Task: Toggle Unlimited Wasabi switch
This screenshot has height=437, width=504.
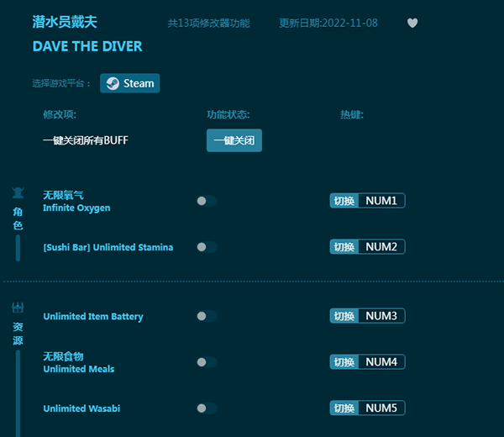Action: tap(207, 408)
